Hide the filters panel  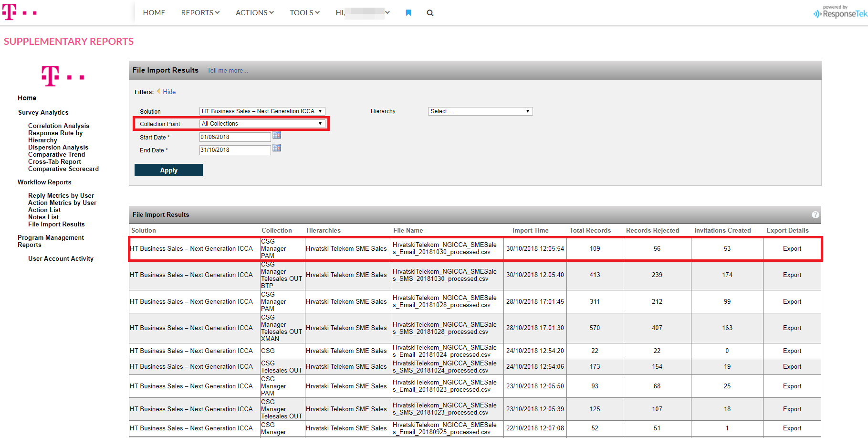click(169, 92)
